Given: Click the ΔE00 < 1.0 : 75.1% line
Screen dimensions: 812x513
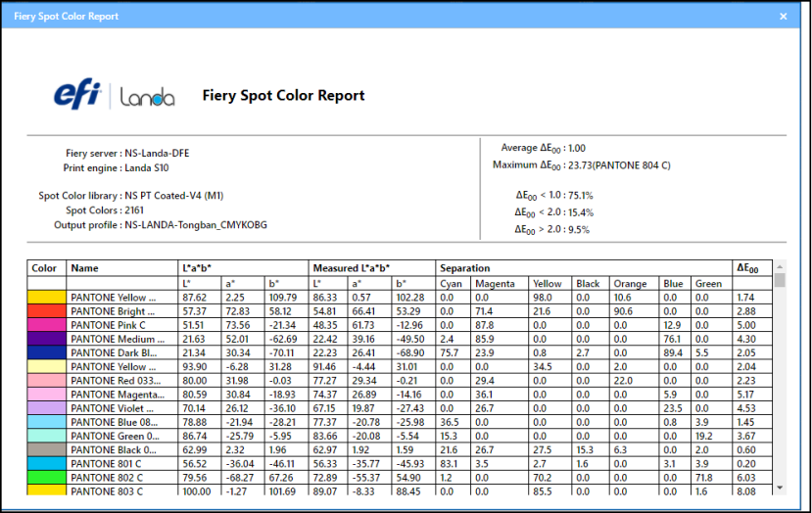Looking at the screenshot, I should coord(554,196).
